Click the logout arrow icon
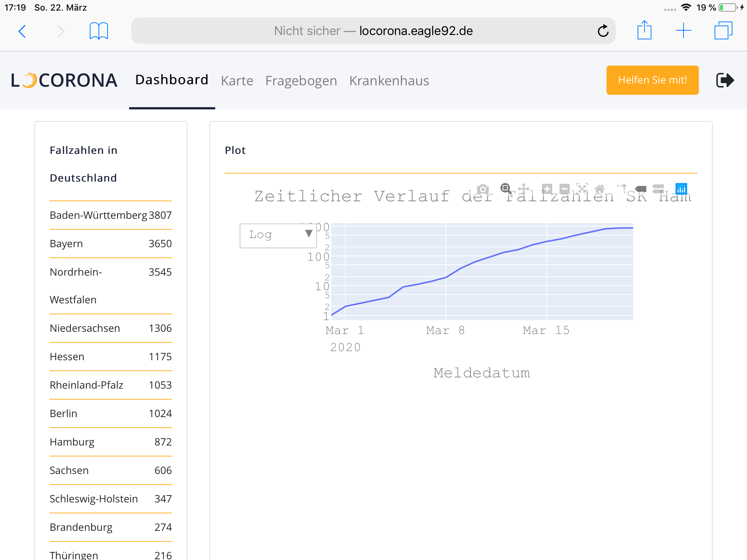 (x=725, y=81)
